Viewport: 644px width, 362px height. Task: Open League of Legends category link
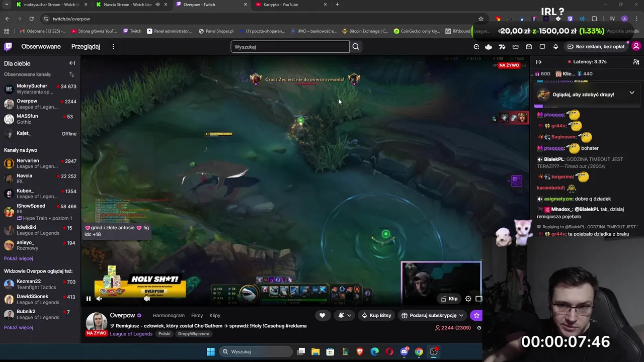(x=131, y=334)
